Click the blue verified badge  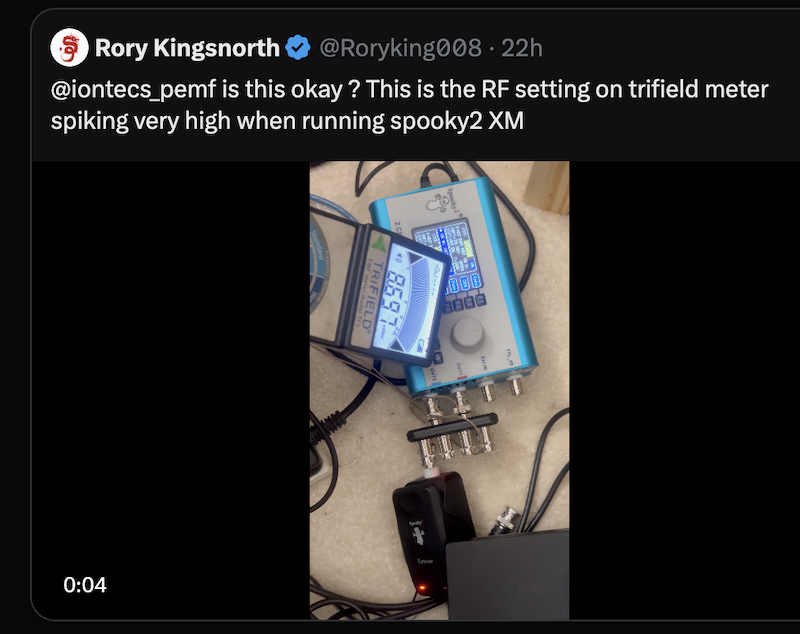click(297, 47)
